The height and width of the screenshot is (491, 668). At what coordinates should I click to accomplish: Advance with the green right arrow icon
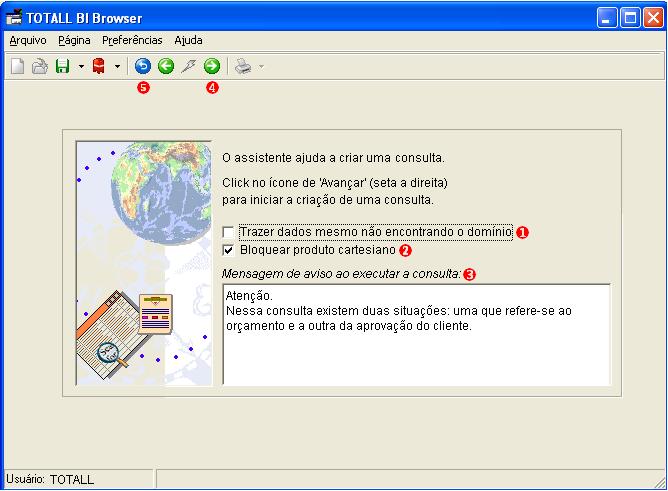pyautogui.click(x=212, y=66)
